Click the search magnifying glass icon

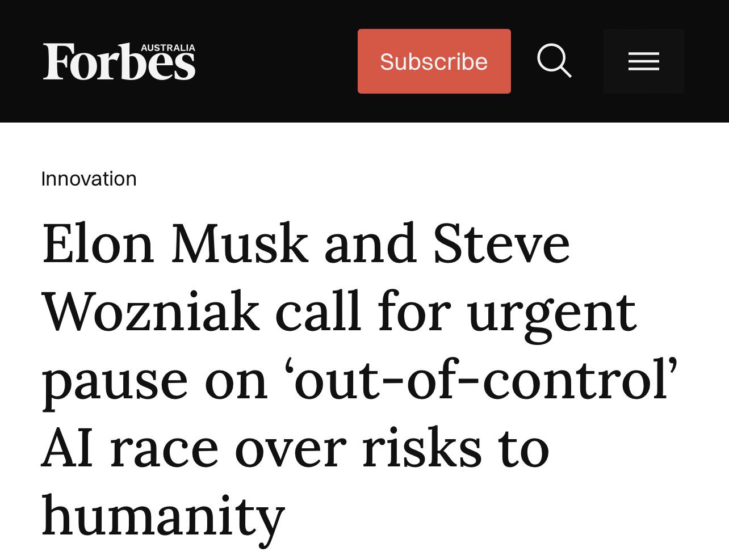point(554,61)
